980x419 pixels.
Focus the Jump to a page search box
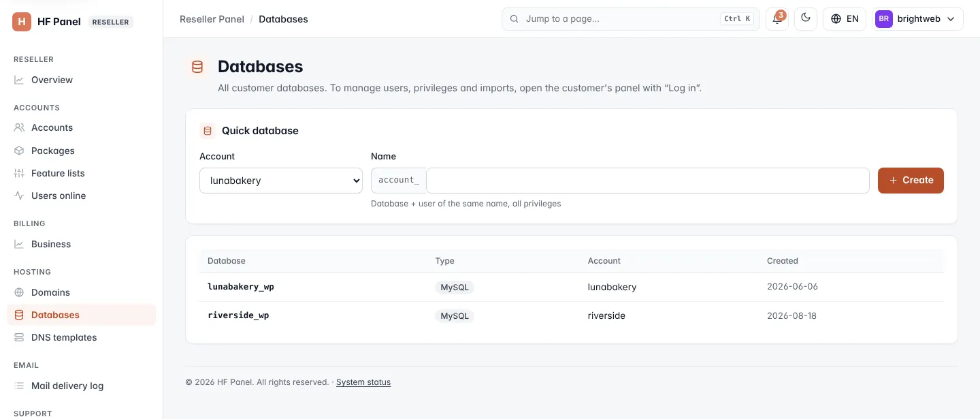coord(631,19)
